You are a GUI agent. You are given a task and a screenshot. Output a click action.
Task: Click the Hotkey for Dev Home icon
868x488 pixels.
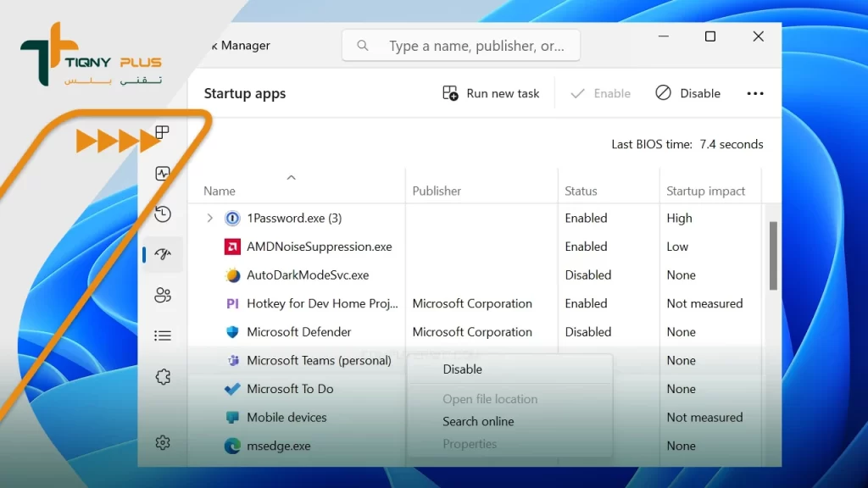click(x=232, y=304)
